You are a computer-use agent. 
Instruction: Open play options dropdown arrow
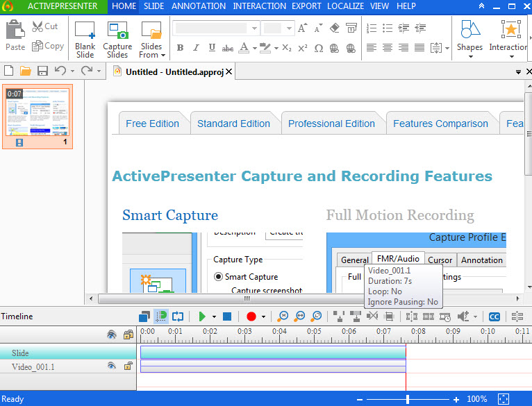pos(214,316)
